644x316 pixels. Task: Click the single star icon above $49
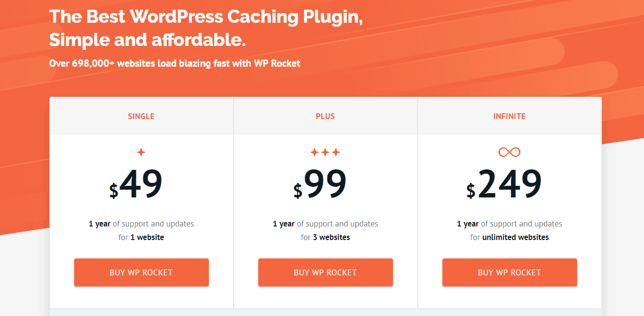[141, 152]
